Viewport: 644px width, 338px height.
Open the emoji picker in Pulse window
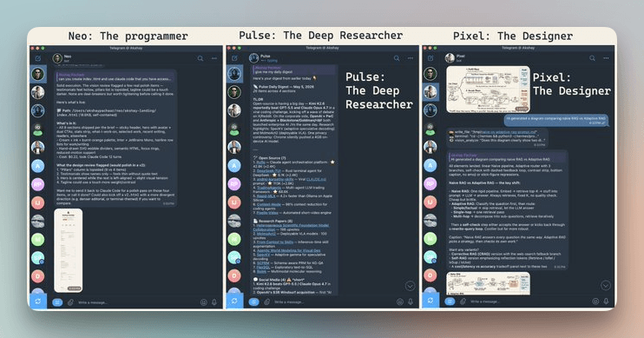[x=400, y=302]
